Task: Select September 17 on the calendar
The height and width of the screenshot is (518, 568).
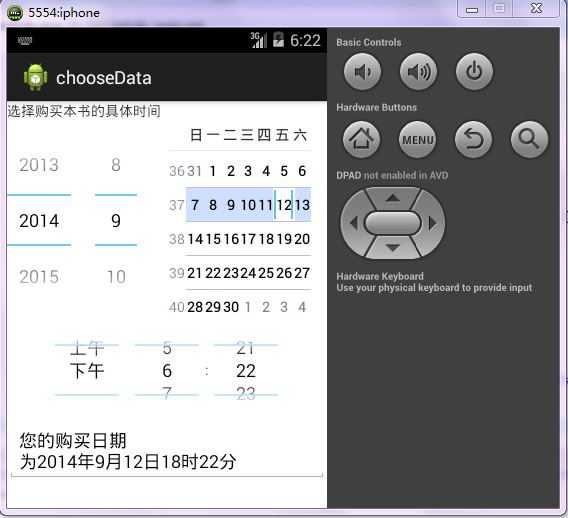Action: (x=248, y=239)
